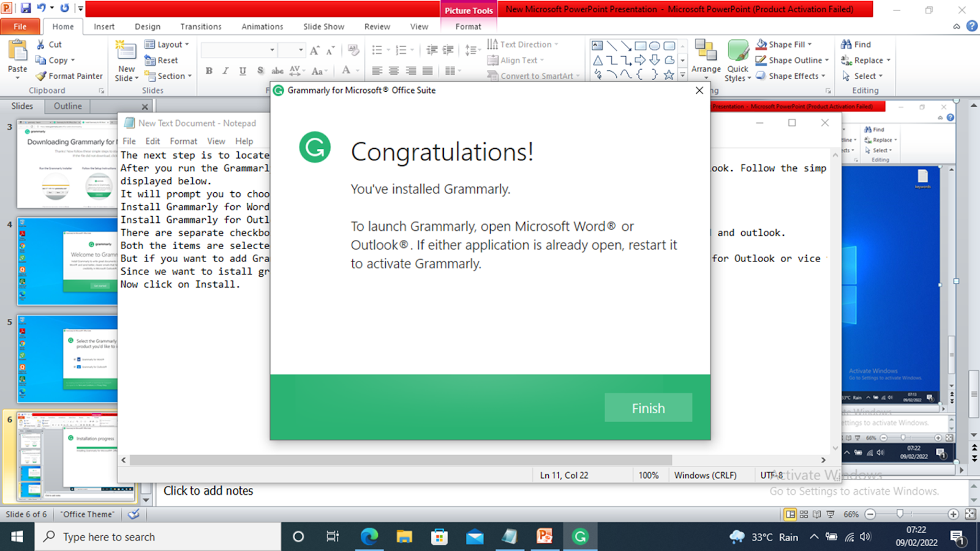The image size is (980, 551).
Task: Open the Animations ribbon tab
Action: click(262, 26)
